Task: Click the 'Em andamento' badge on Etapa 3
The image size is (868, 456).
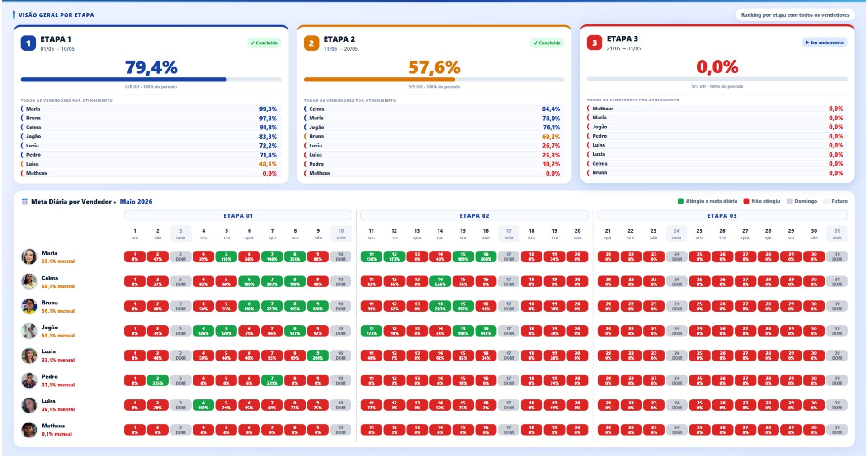Action: (x=825, y=43)
